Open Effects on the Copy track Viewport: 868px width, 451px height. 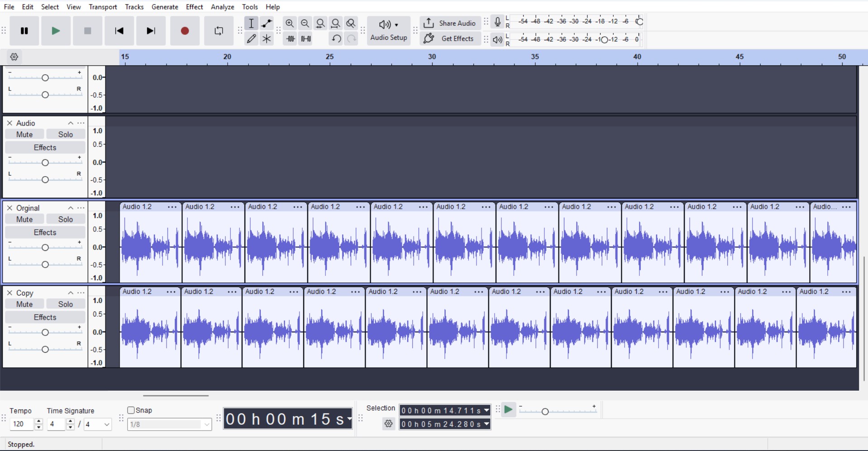pos(45,317)
